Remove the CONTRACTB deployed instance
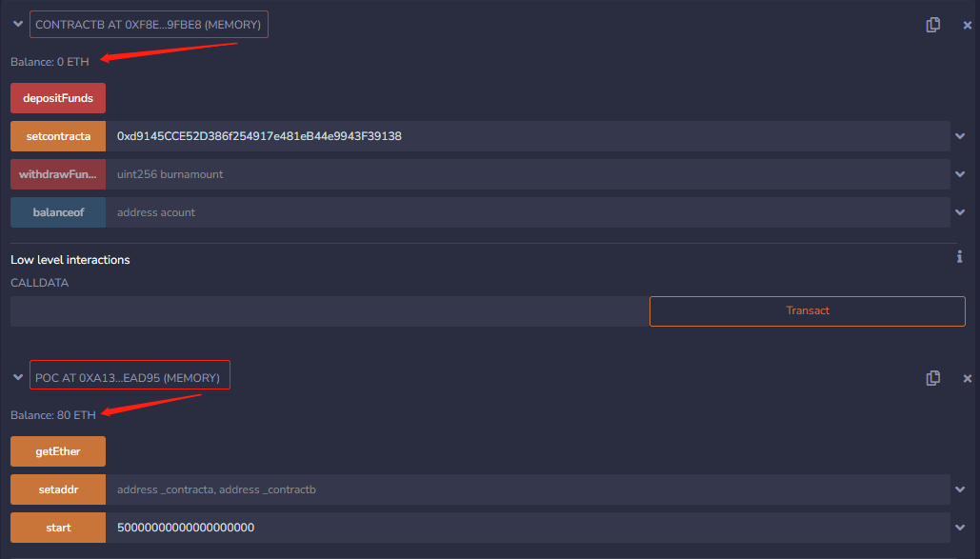 (968, 25)
